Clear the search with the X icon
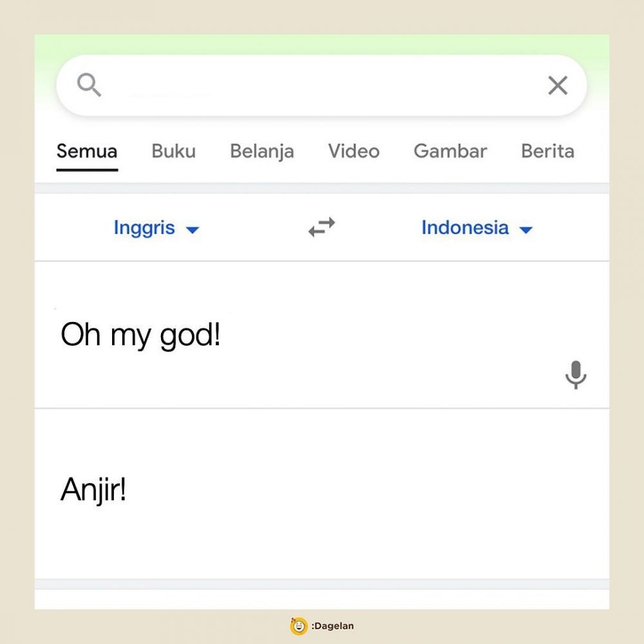Image resolution: width=644 pixels, height=644 pixels. pos(557,85)
